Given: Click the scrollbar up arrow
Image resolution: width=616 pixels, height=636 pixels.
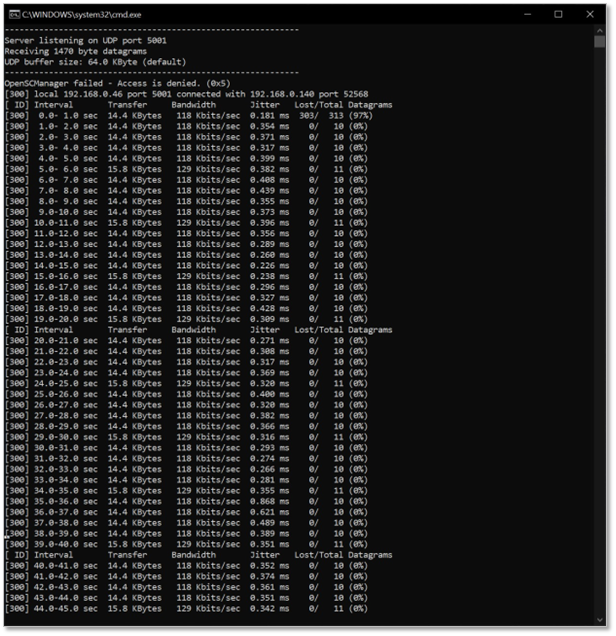Looking at the screenshot, I should coord(601,32).
